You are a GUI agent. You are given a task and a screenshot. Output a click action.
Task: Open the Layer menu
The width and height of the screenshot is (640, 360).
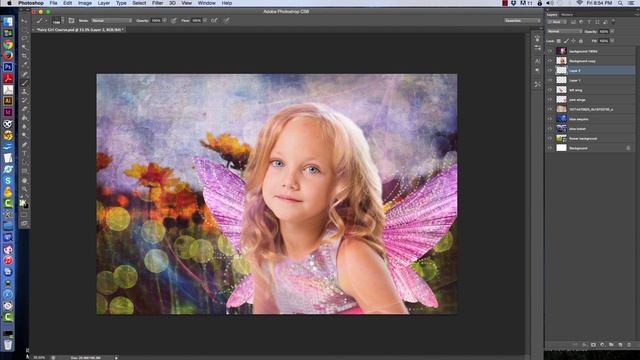click(x=103, y=3)
